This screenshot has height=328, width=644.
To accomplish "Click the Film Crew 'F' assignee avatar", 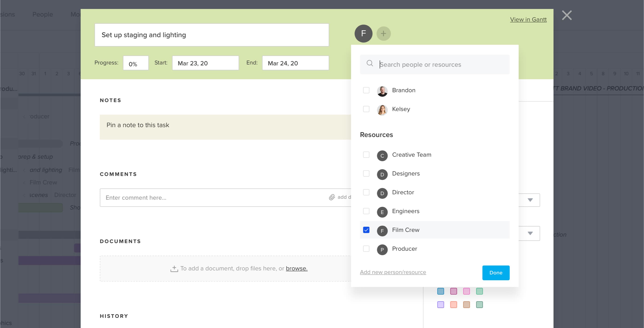I will [x=363, y=33].
